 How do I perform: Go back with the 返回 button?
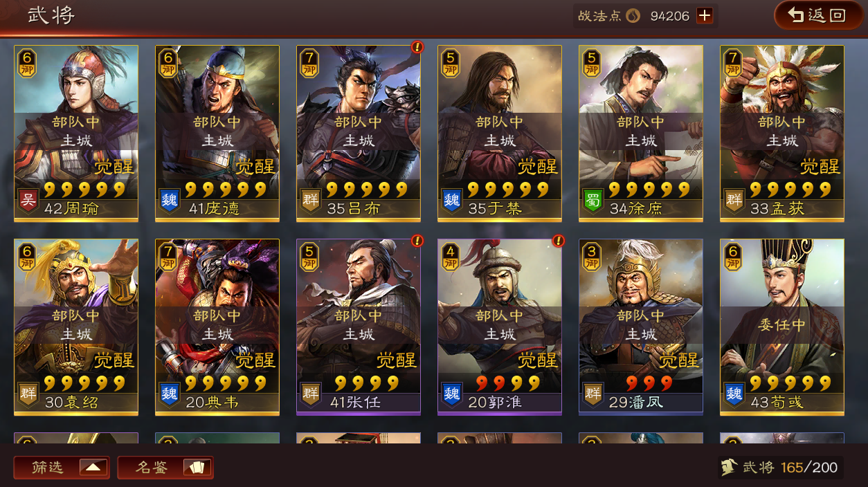pos(818,15)
